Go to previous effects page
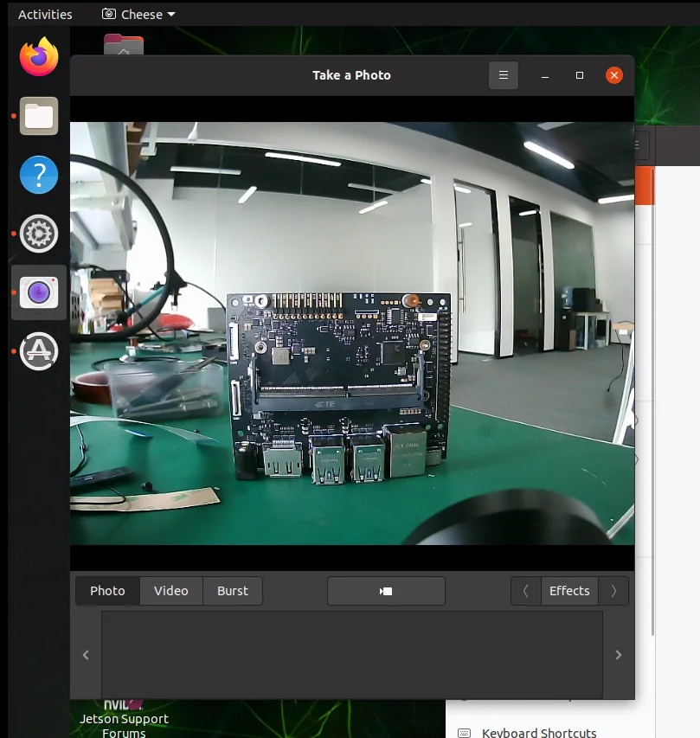 click(526, 591)
